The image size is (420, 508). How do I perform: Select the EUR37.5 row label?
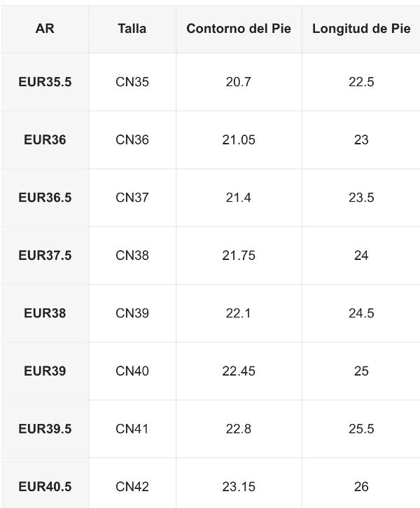click(45, 256)
